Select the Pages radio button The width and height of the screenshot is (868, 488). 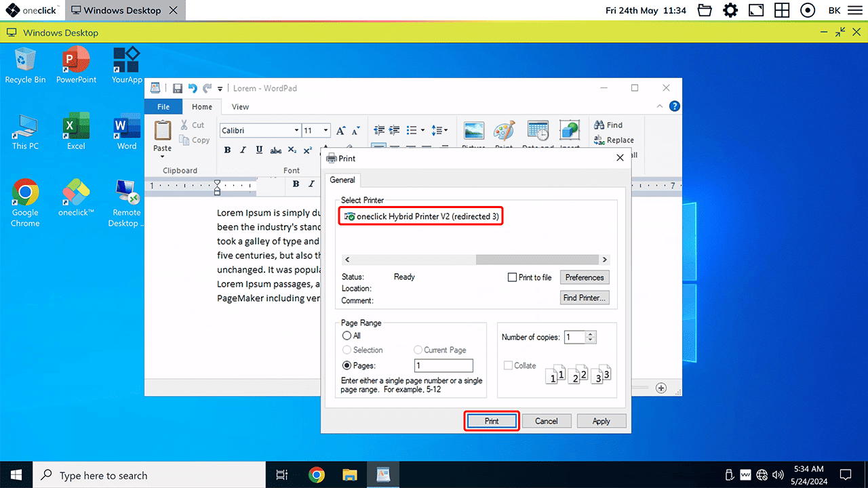click(x=347, y=365)
